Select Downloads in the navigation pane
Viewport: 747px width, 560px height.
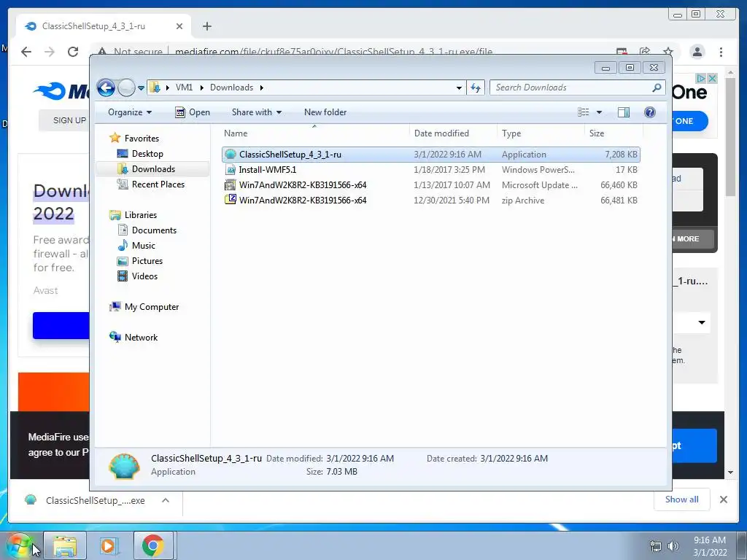point(153,169)
